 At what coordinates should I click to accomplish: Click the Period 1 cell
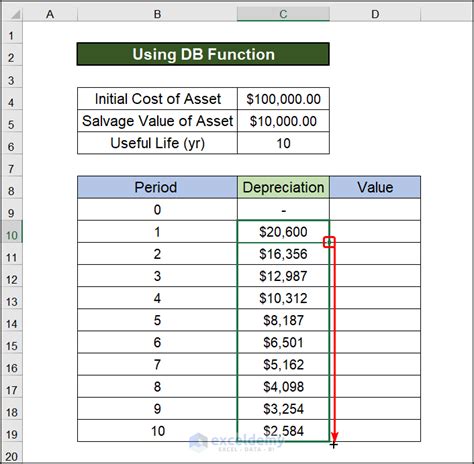(x=157, y=232)
